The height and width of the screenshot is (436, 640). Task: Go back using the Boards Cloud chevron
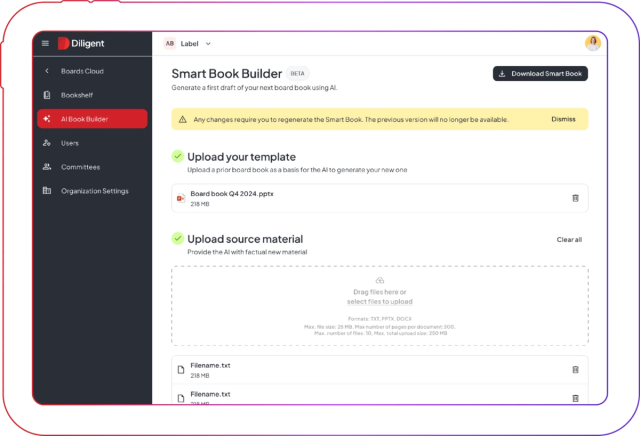point(47,71)
